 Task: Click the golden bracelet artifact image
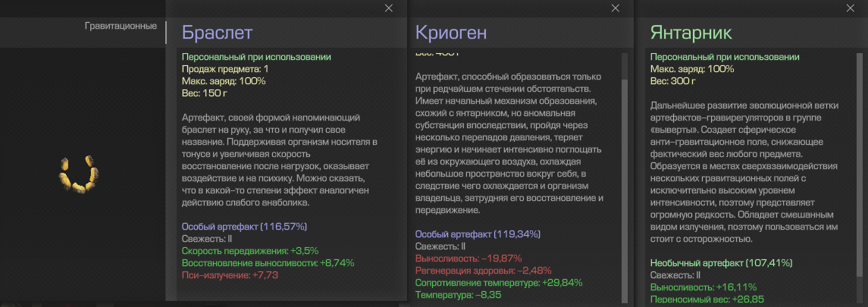point(80,174)
